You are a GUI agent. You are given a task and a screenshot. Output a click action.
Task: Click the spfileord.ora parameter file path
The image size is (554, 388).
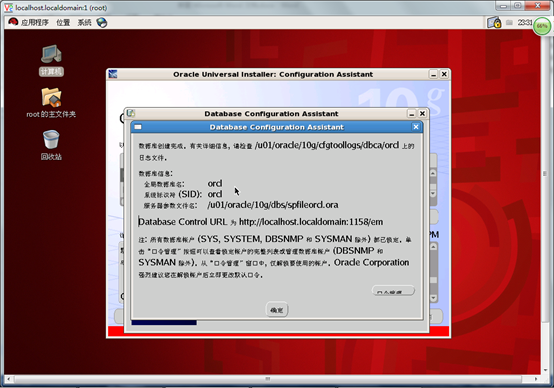tap(273, 205)
